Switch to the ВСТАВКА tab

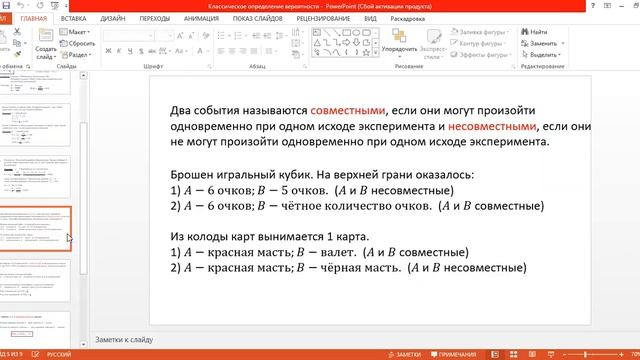pyautogui.click(x=73, y=19)
